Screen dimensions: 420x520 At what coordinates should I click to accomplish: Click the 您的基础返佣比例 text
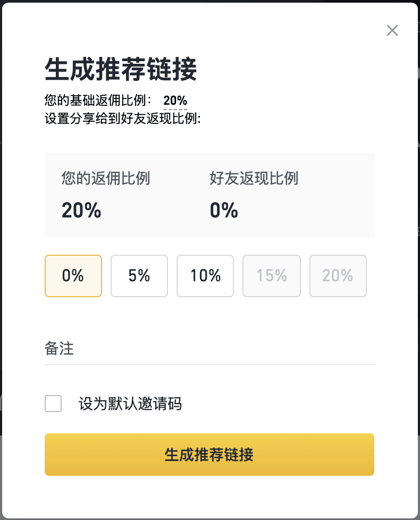(98, 100)
